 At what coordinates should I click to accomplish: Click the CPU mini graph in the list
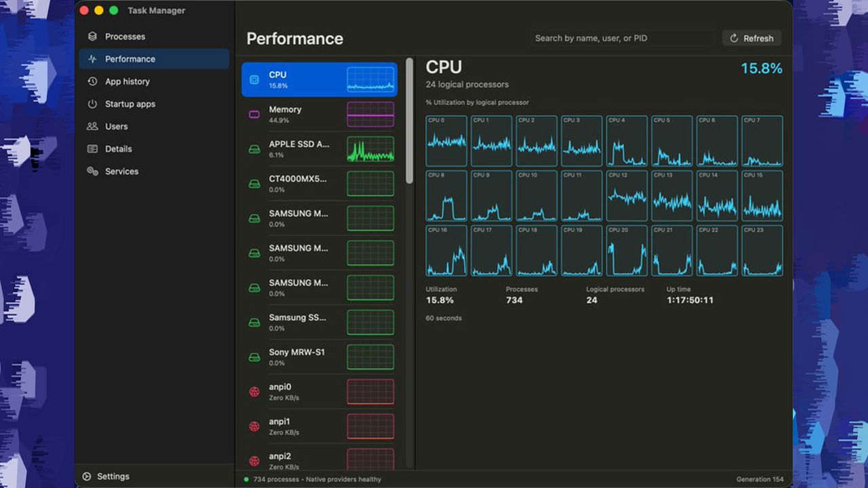(x=370, y=80)
